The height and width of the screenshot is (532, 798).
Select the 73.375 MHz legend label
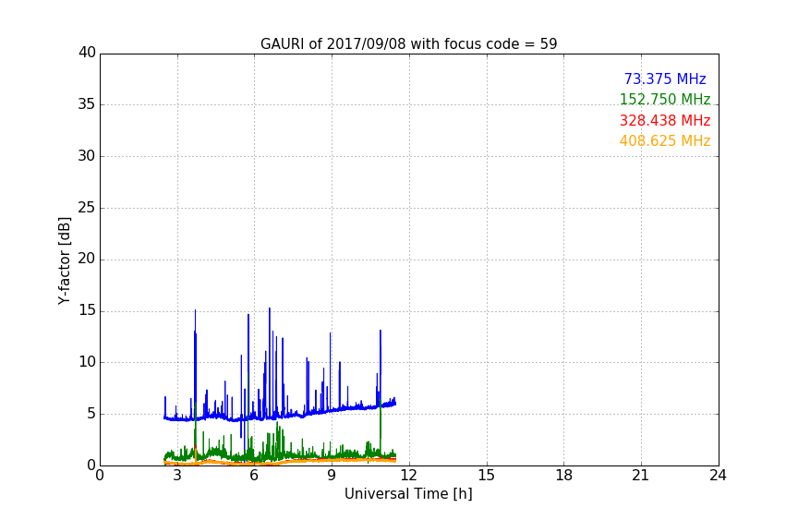[665, 79]
